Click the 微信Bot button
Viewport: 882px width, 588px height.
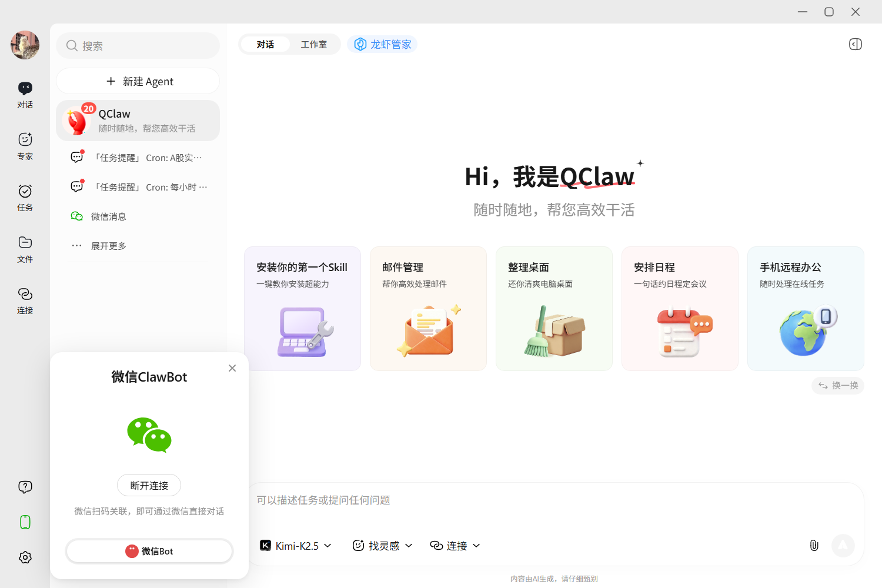coord(149,551)
